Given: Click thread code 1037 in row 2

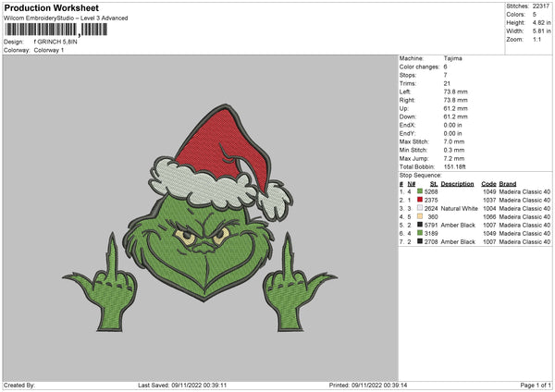Looking at the screenshot, I should pos(489,201).
